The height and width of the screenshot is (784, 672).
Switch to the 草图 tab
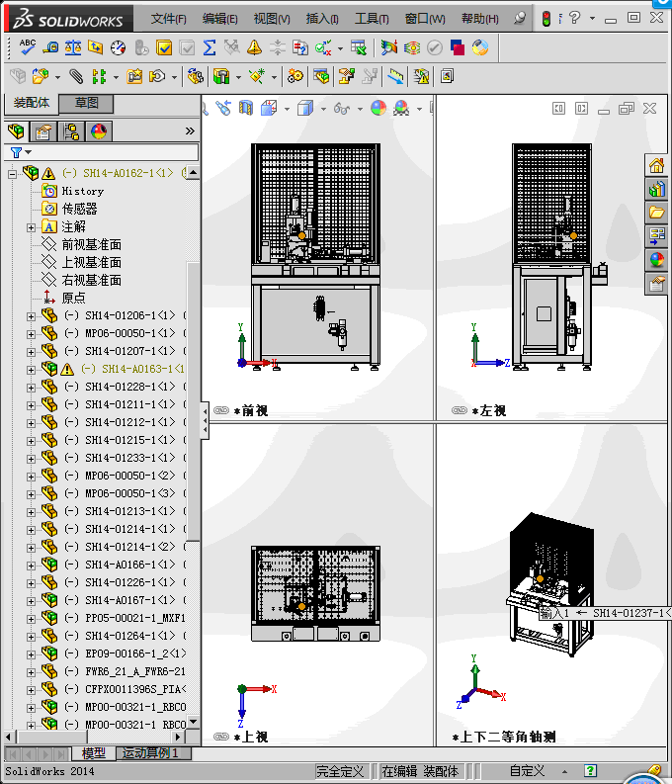tap(86, 103)
